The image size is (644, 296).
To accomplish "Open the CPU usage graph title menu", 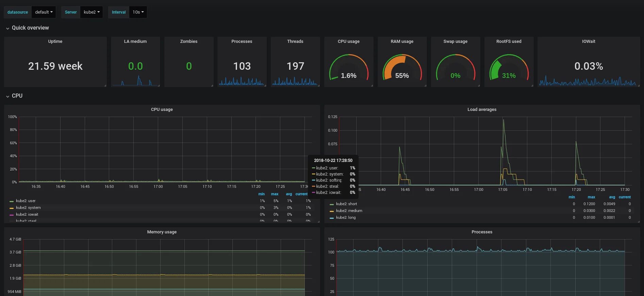I will pos(162,110).
